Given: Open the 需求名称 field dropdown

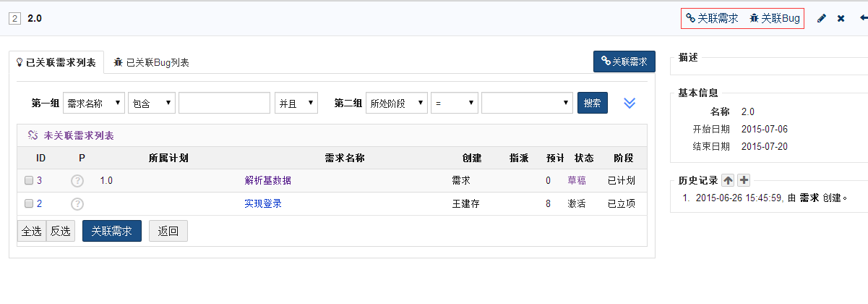Looking at the screenshot, I should coord(94,103).
